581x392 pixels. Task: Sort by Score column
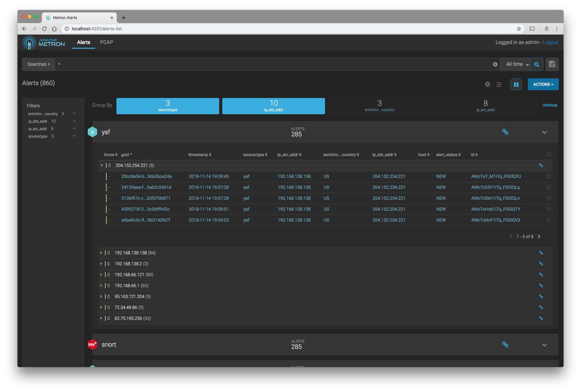[x=111, y=155]
